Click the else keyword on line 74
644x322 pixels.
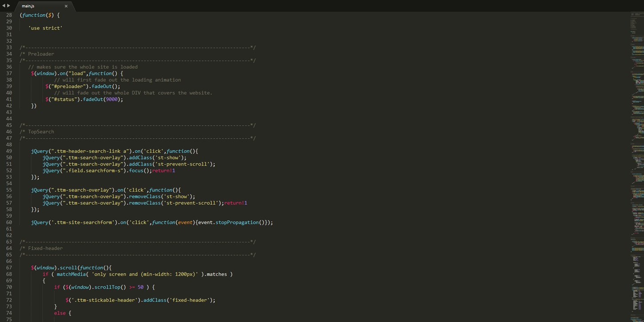[60, 313]
